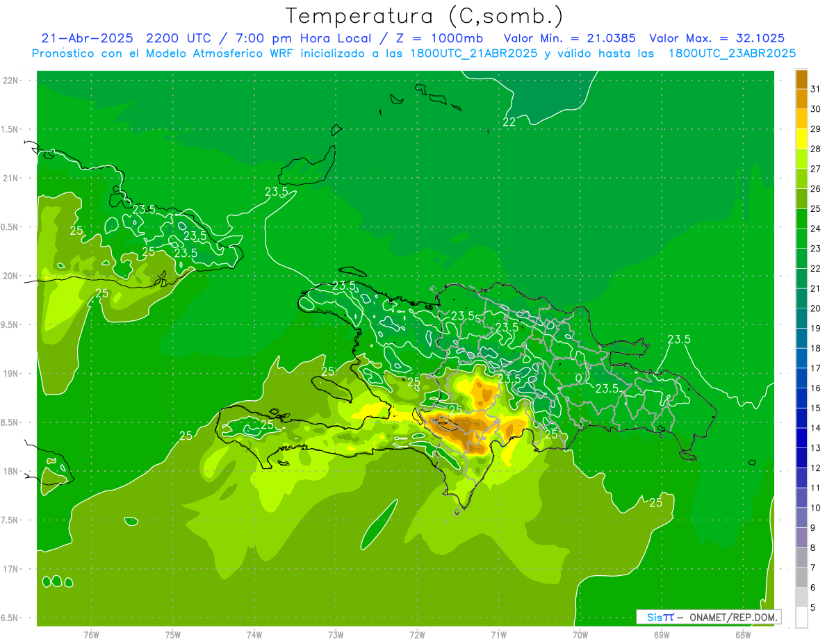834x644 pixels.
Task: Click the '21N' latitude axis label
Action: [x=11, y=178]
